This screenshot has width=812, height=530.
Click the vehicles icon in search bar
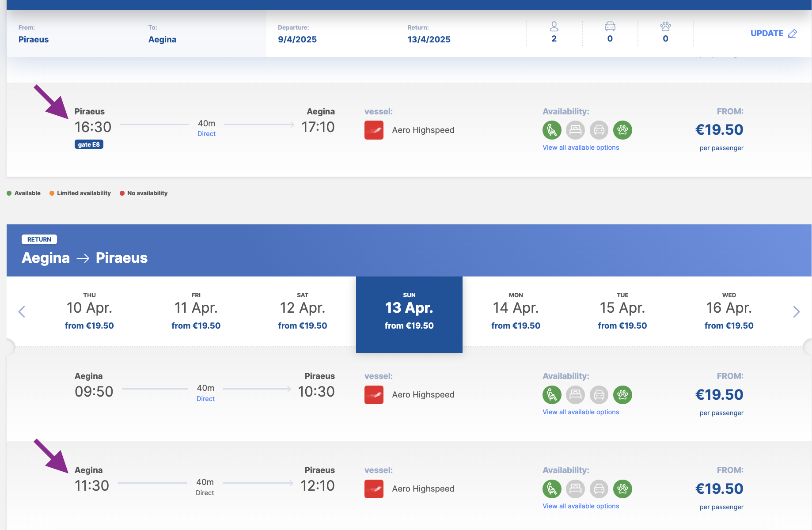click(610, 27)
